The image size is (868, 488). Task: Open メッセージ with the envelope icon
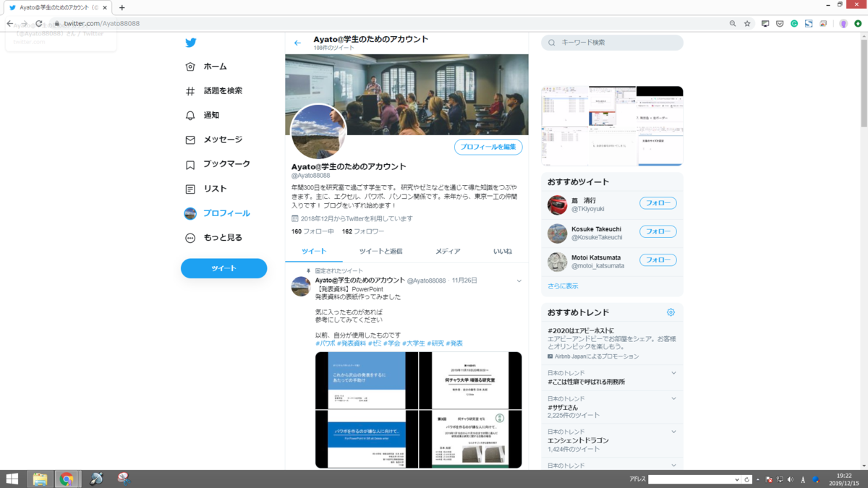point(190,140)
